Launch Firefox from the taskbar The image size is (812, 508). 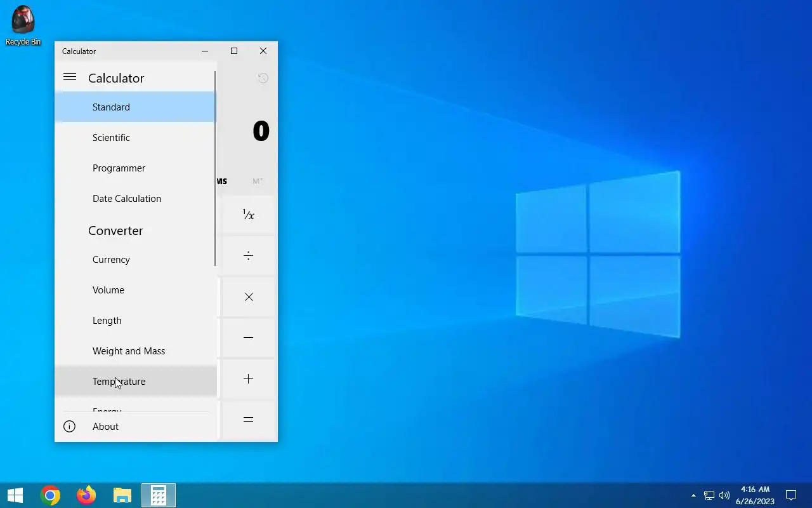point(86,495)
